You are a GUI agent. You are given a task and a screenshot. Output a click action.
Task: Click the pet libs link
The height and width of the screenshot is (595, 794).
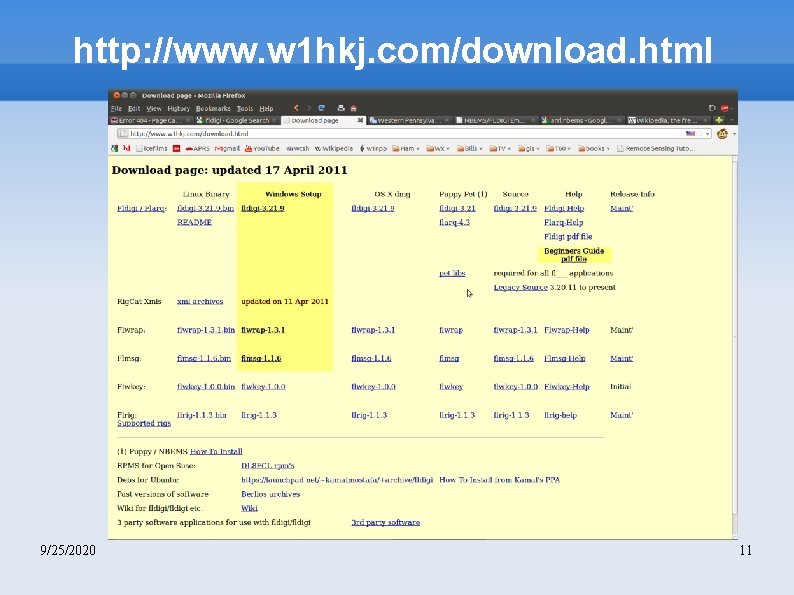[452, 273]
